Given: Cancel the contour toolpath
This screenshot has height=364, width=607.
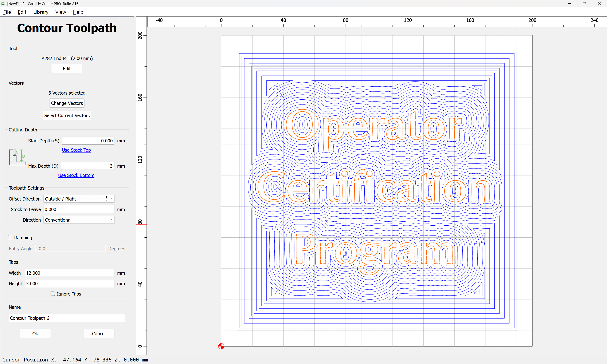Looking at the screenshot, I should (99, 334).
